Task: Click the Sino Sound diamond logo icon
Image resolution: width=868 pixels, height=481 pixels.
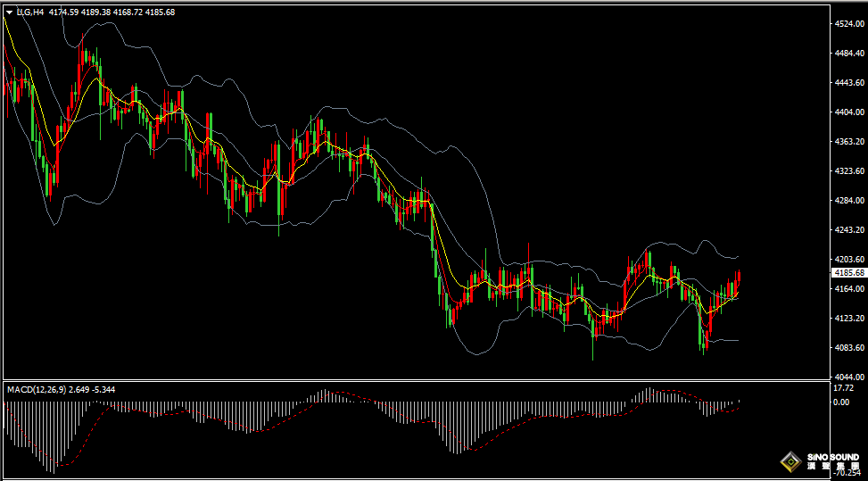Action: tap(791, 461)
